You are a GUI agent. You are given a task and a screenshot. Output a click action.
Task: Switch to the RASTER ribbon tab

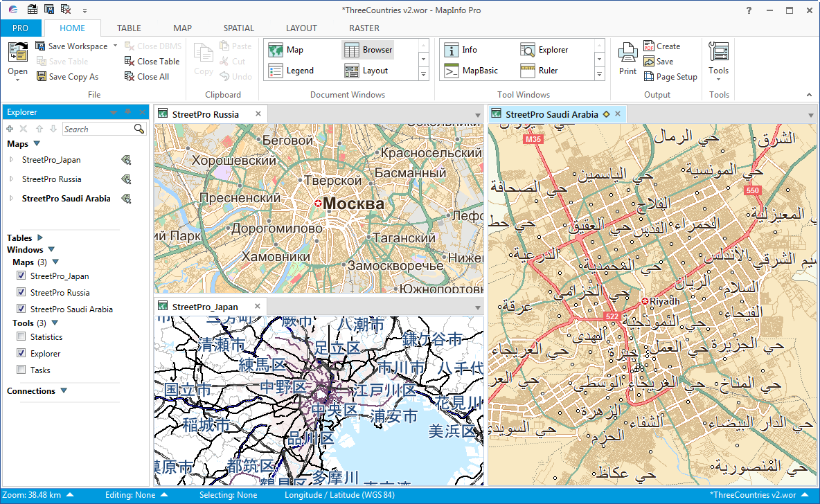pyautogui.click(x=364, y=28)
